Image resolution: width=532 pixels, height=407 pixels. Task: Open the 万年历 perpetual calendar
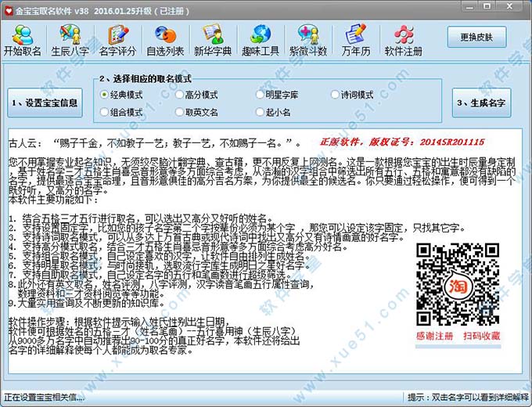click(355, 41)
